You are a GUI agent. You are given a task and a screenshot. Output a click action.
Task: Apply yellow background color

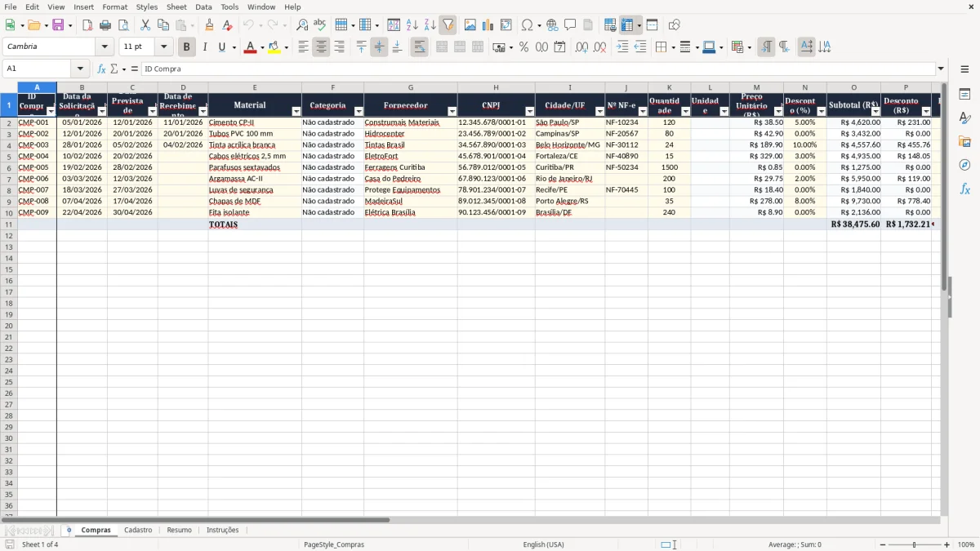274,47
